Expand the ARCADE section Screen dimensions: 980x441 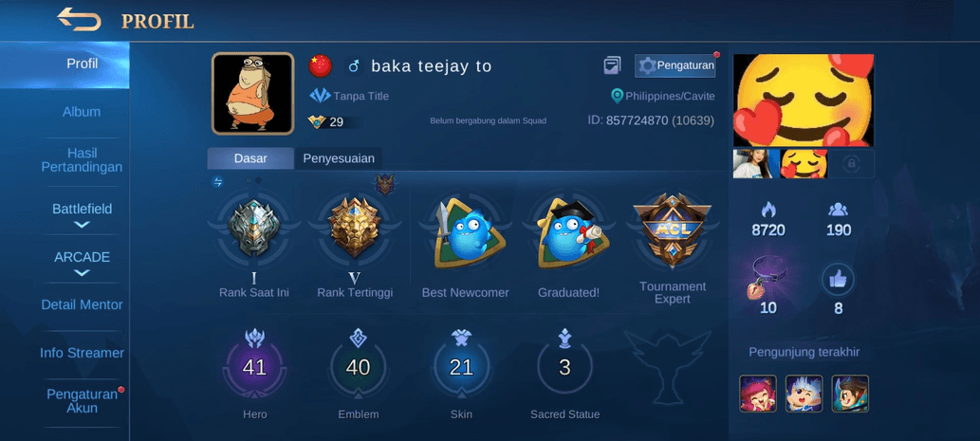point(82,264)
